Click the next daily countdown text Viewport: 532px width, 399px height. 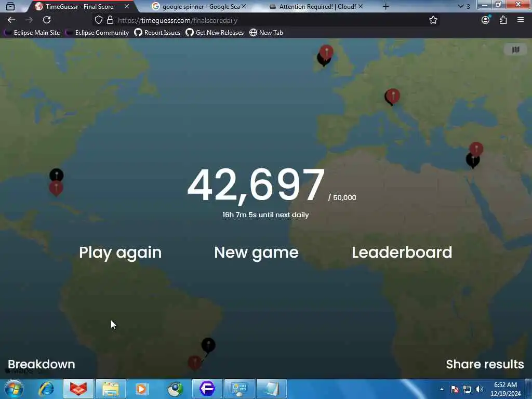point(265,215)
